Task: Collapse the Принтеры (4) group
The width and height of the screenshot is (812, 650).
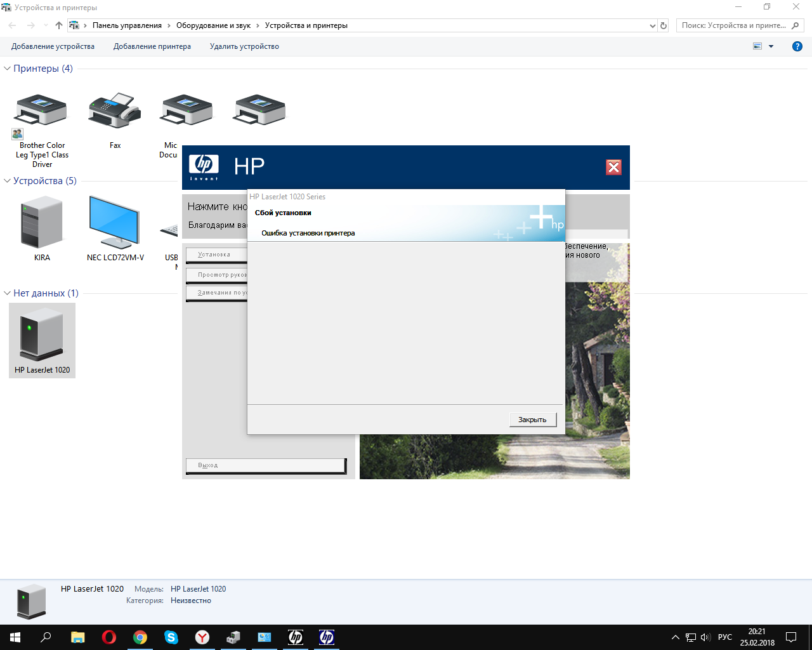Action: (8, 69)
